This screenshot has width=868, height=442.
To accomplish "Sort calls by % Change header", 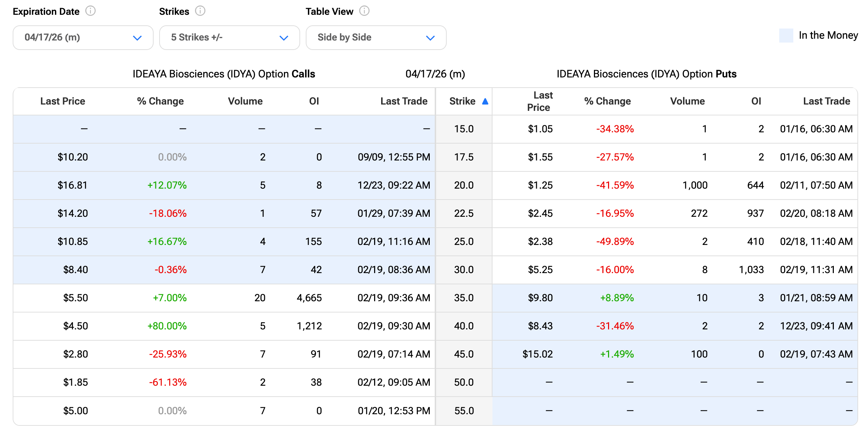I will (160, 101).
